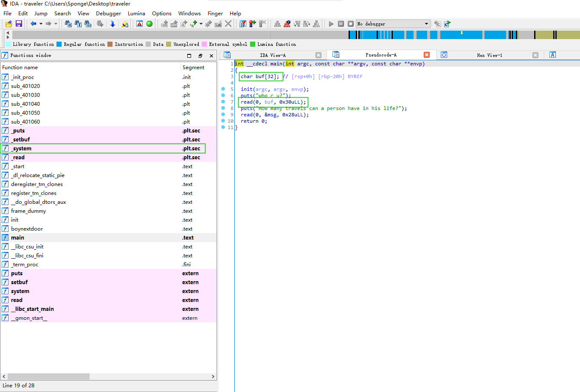Click the blue down arrow jump icon
Viewport: 580px width, 392px height.
[x=113, y=24]
